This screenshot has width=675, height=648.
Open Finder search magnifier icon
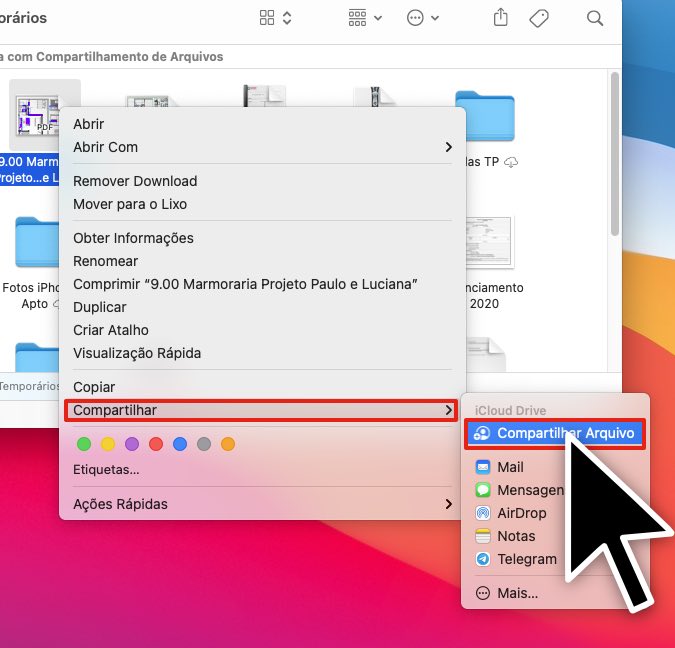click(595, 18)
